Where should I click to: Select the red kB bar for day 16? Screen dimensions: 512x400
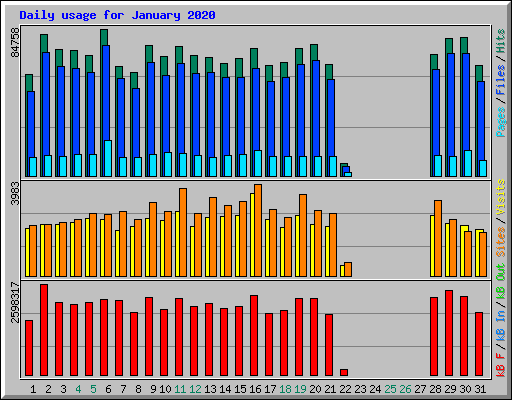(x=254, y=335)
